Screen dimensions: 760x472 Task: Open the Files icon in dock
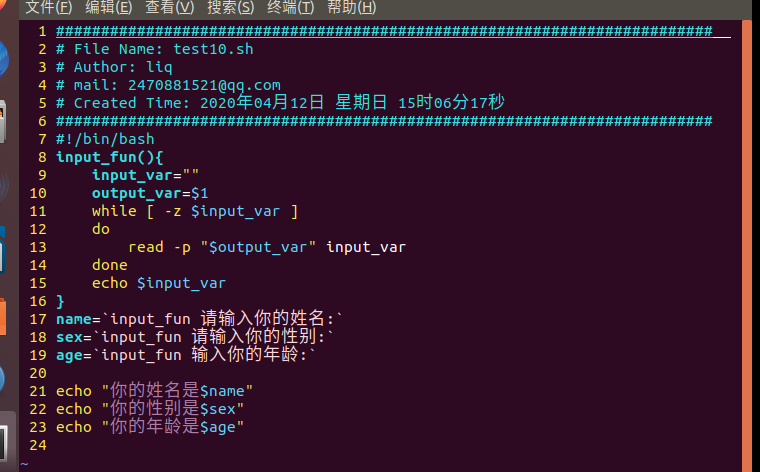click(x=3, y=121)
